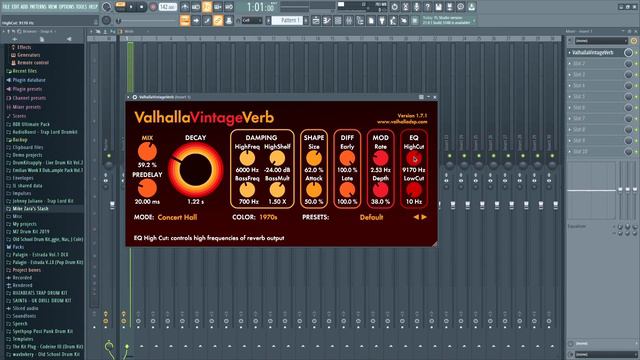Toggle loop recording icon
The image size is (640, 360).
coord(229,7)
